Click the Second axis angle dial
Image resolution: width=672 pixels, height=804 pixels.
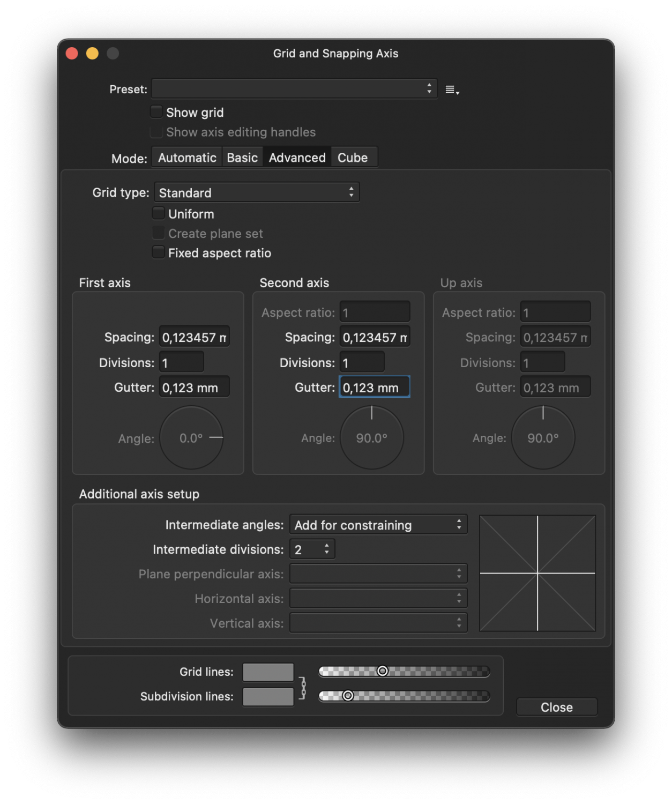pos(372,438)
